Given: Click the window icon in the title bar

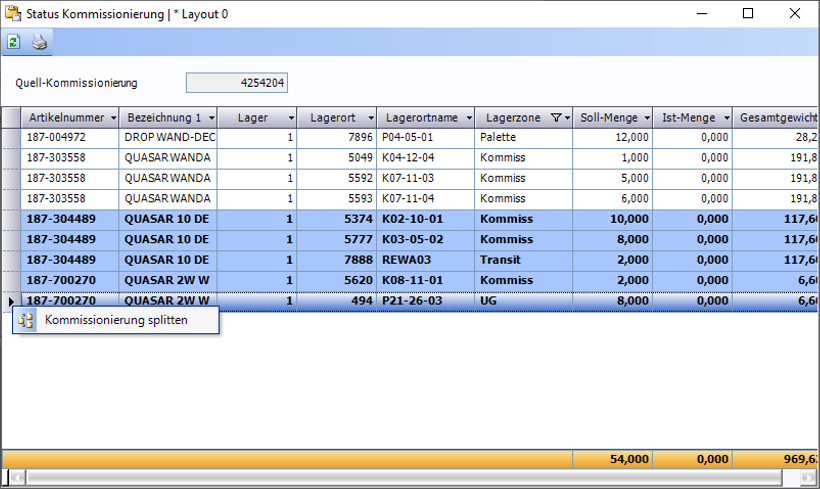Looking at the screenshot, I should (x=14, y=14).
